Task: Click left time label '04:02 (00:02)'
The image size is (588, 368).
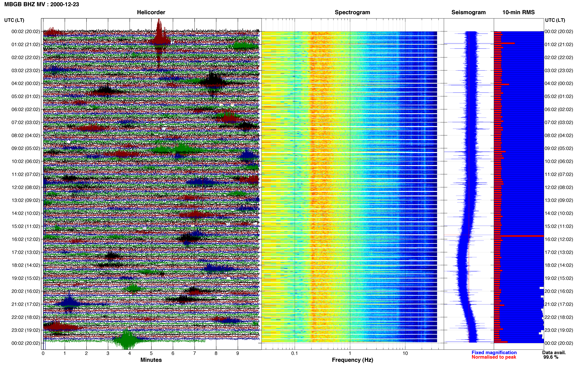Action: pyautogui.click(x=26, y=83)
